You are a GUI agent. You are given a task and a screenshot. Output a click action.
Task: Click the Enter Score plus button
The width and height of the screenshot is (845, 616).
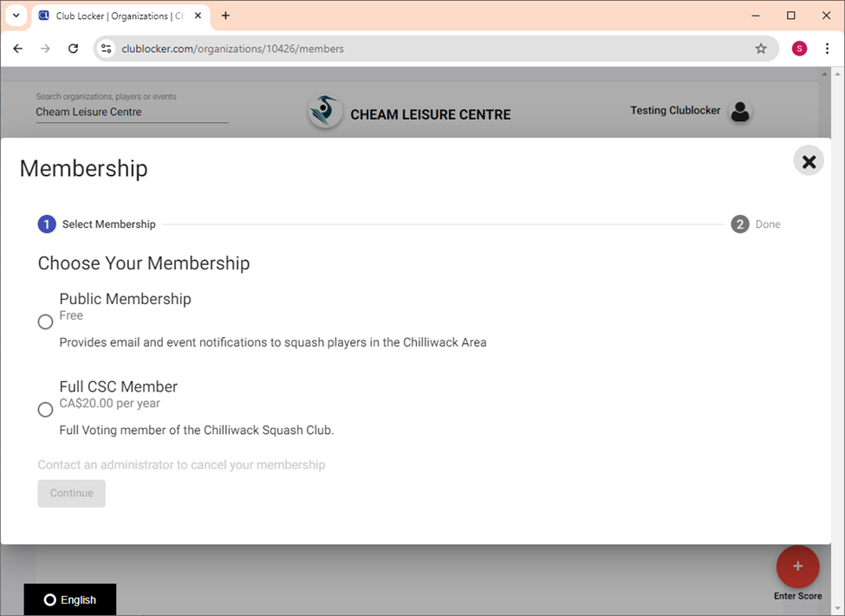[x=797, y=566]
